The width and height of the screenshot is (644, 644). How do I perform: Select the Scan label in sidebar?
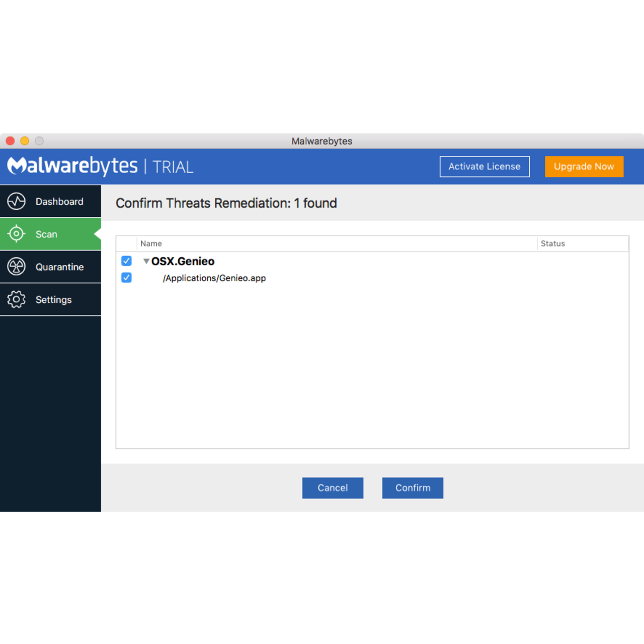(46, 234)
